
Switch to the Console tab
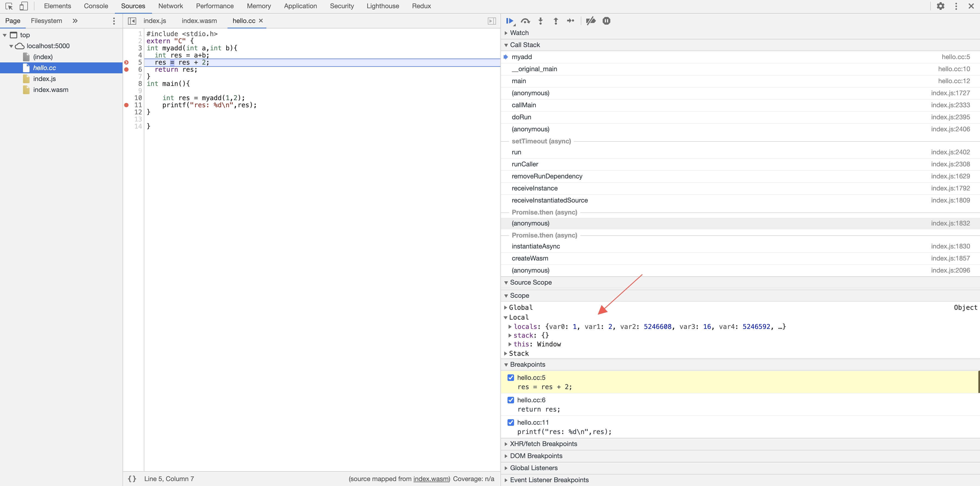pyautogui.click(x=96, y=6)
